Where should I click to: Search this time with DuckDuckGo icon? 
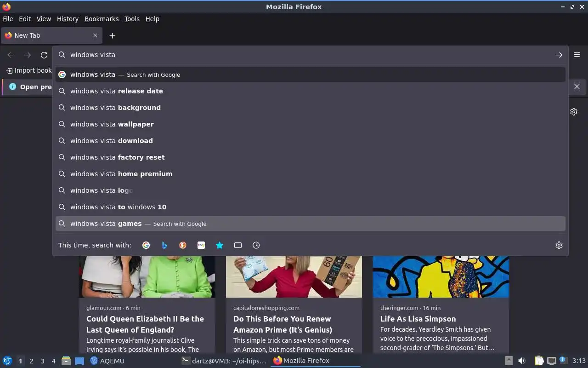183,245
